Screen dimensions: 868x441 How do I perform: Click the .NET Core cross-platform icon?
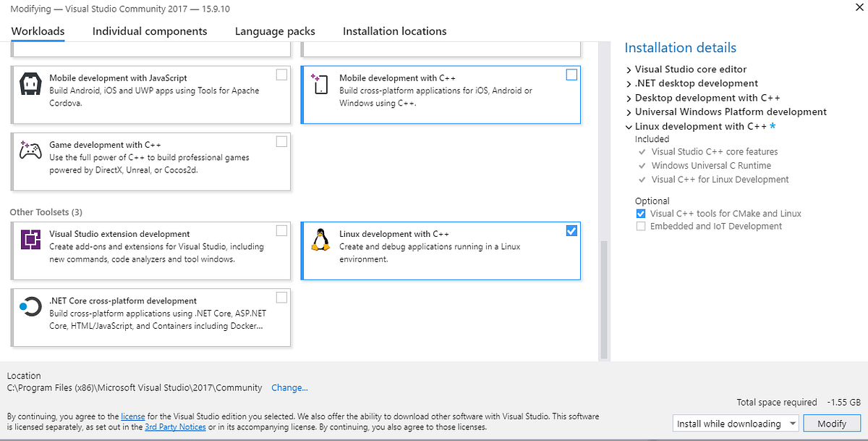(x=29, y=306)
